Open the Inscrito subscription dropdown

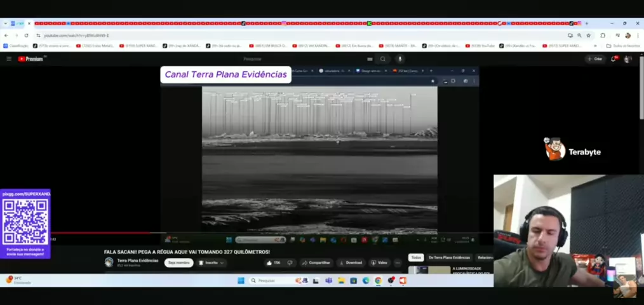pos(211,262)
